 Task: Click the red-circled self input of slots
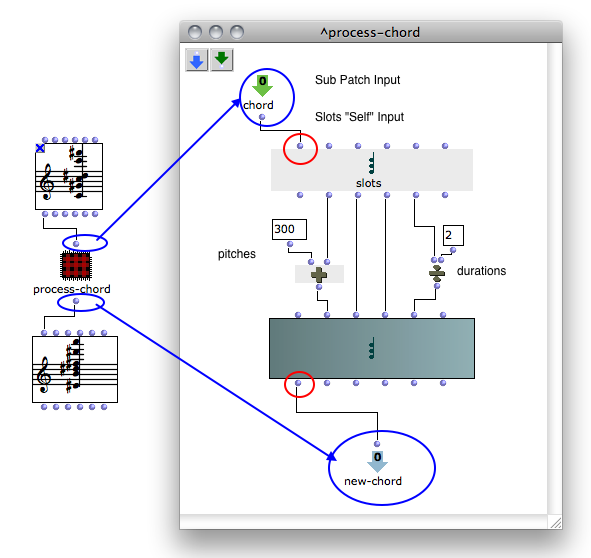click(x=300, y=146)
